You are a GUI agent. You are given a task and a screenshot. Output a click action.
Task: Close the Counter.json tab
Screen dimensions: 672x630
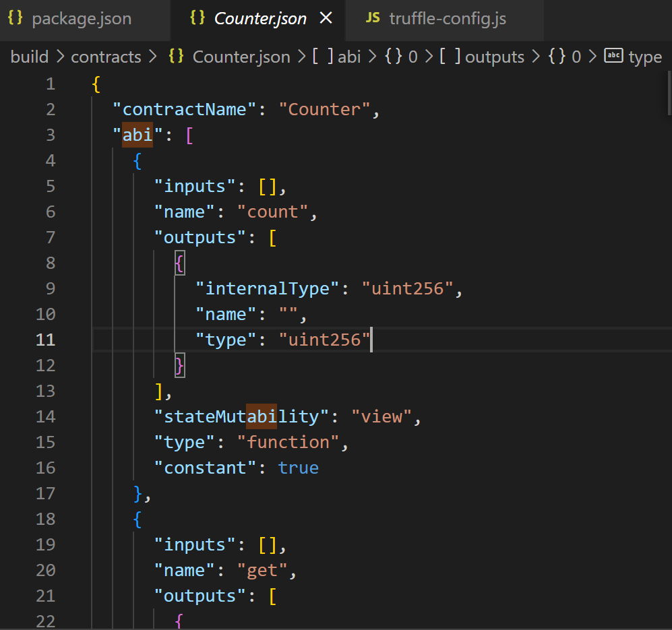[x=326, y=18]
